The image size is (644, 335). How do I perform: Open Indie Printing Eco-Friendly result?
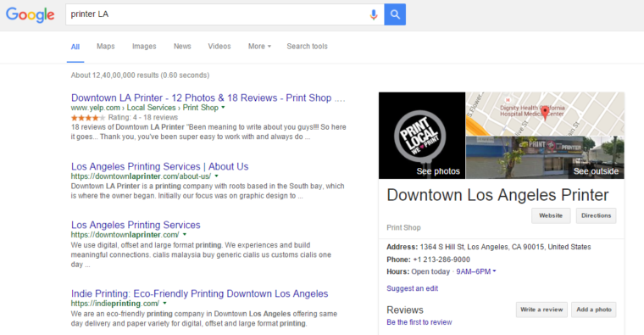200,293
